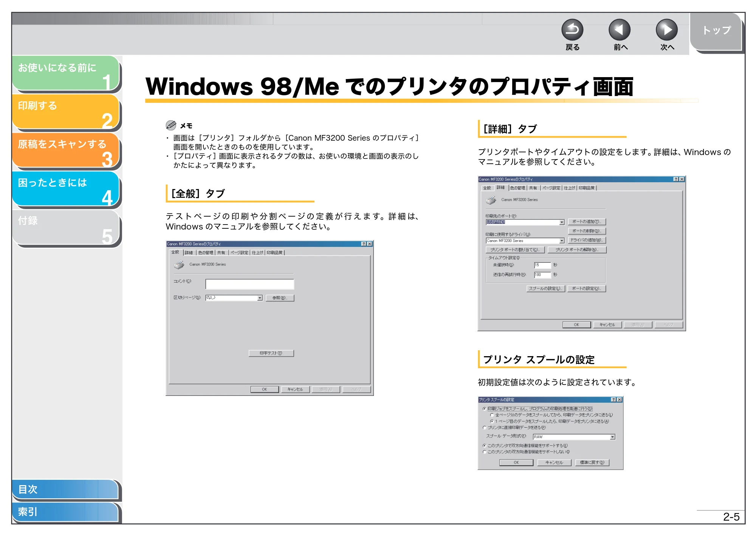756x535 pixels.
Task: Click the 戻る (back) round icon
Action: pyautogui.click(x=572, y=30)
